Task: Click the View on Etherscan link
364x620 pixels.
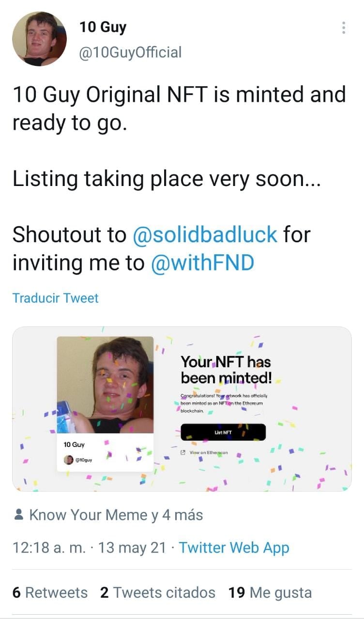Action: tap(209, 452)
